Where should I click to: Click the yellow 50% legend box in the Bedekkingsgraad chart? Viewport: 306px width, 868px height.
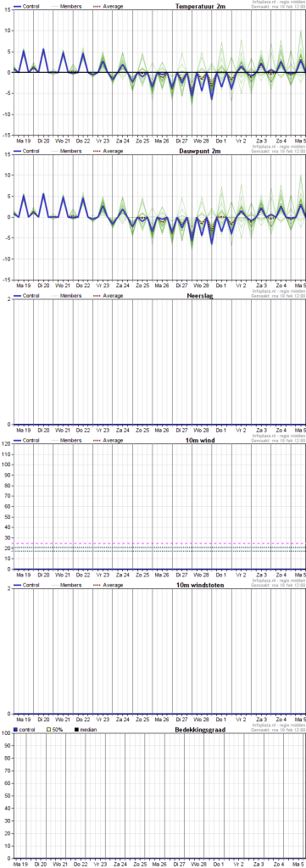coord(48,730)
